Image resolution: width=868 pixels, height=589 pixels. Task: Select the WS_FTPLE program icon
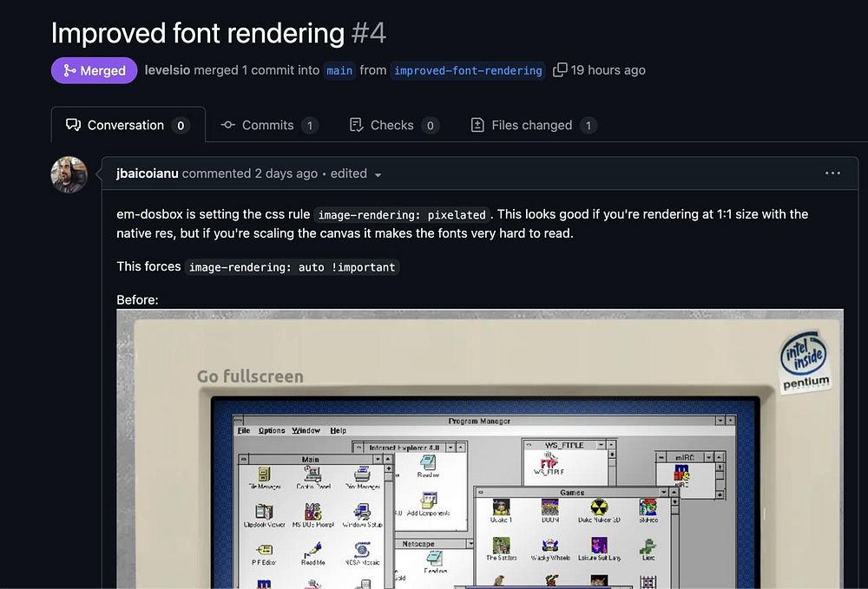click(x=549, y=464)
